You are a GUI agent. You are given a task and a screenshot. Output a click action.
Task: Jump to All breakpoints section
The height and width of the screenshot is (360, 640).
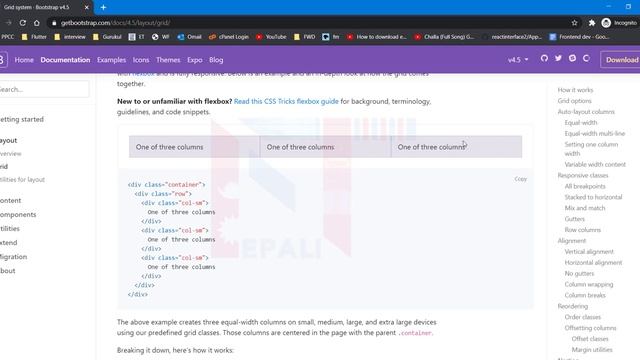coord(585,186)
